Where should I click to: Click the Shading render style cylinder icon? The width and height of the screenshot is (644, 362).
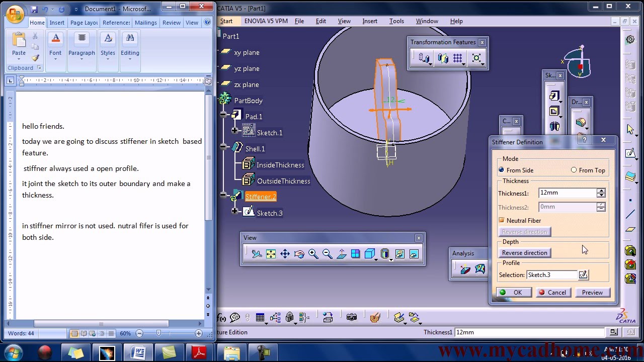pyautogui.click(x=385, y=254)
